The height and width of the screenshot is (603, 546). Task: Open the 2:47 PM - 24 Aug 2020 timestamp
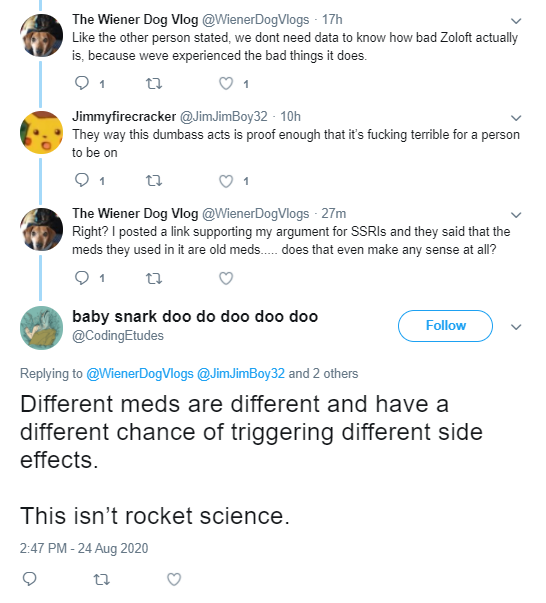pyautogui.click(x=84, y=548)
